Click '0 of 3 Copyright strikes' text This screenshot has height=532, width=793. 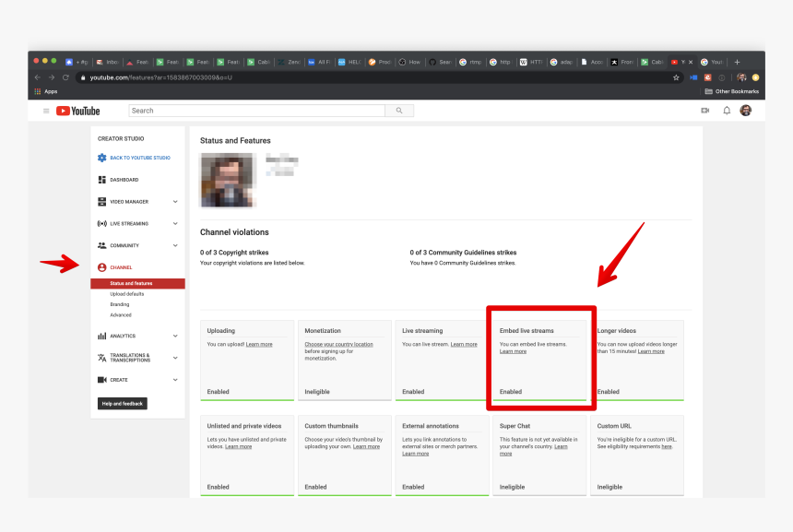(234, 253)
